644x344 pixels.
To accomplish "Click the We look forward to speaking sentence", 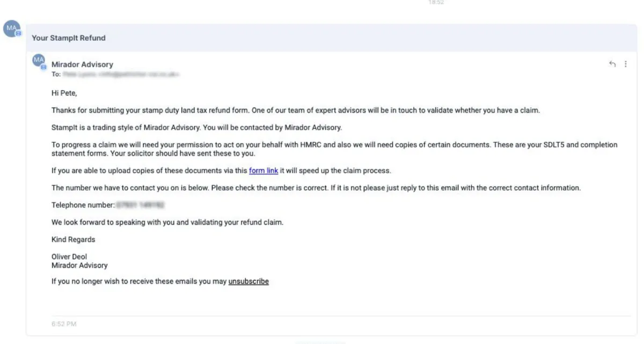I will (x=167, y=222).
